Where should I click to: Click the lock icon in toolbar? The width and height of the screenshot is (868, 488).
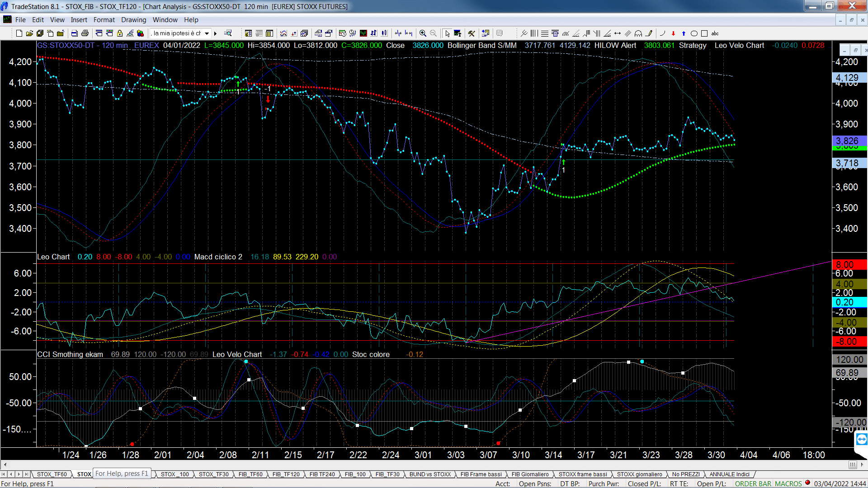tap(120, 33)
